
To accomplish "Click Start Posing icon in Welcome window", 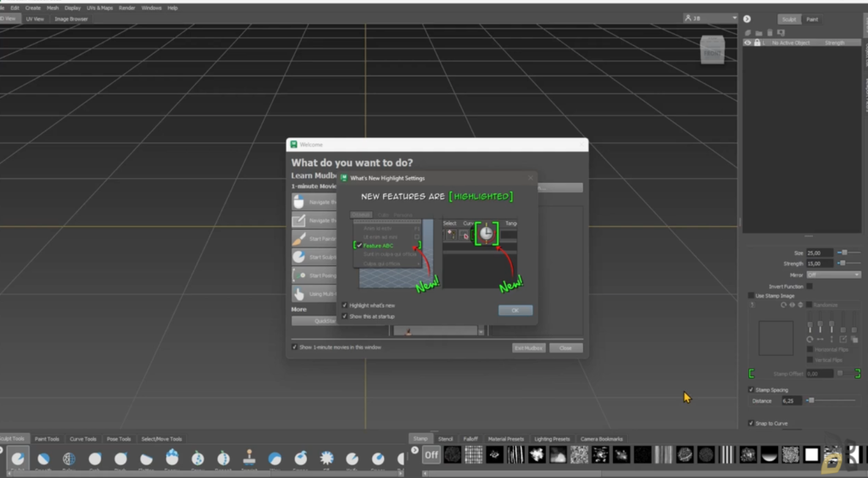I will click(299, 275).
